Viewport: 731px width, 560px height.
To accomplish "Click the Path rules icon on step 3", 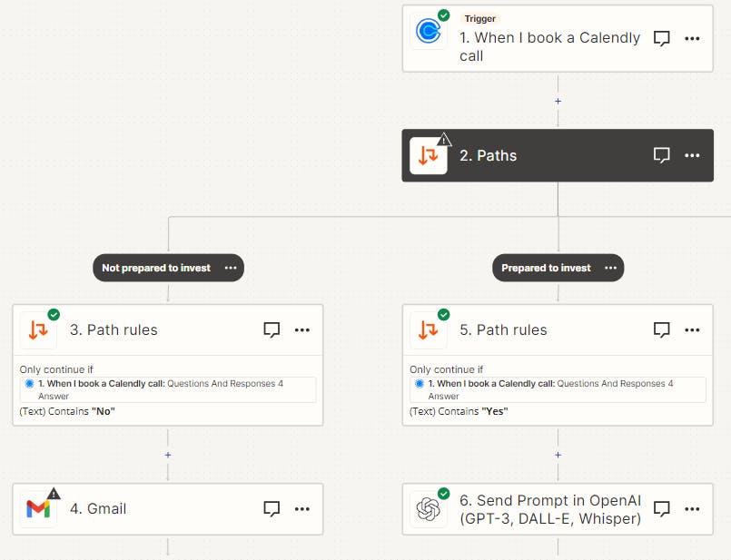I will click(37, 329).
